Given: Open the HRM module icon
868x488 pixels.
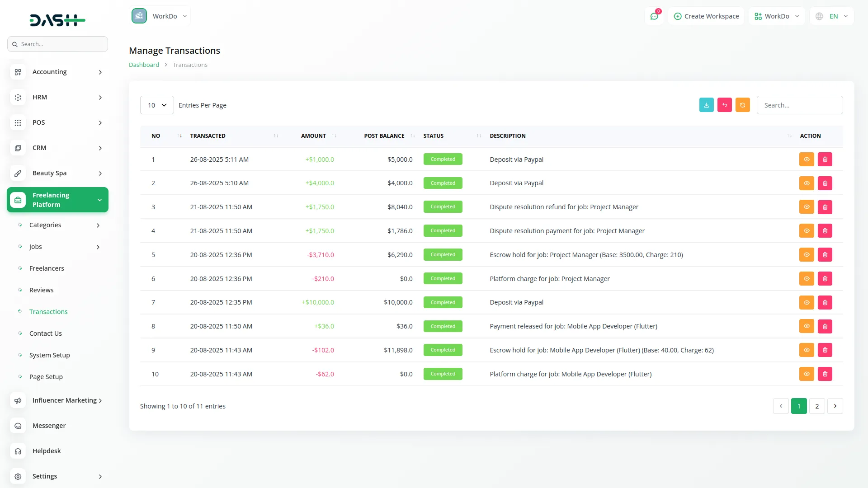Looking at the screenshot, I should click(18, 97).
